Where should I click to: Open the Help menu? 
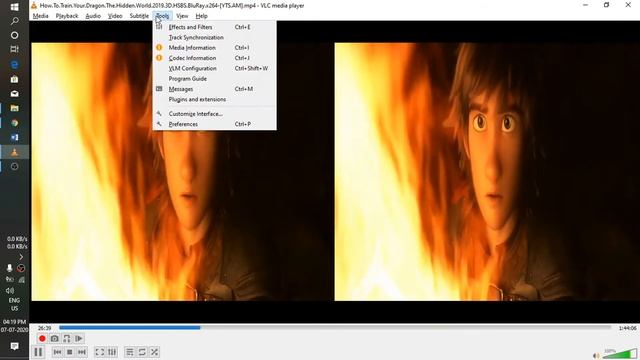202,16
